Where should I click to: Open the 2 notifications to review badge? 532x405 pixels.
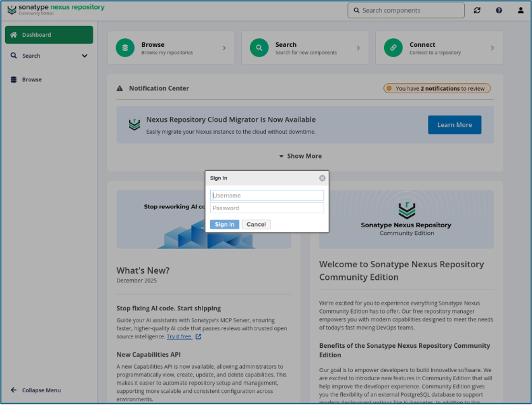(x=437, y=89)
